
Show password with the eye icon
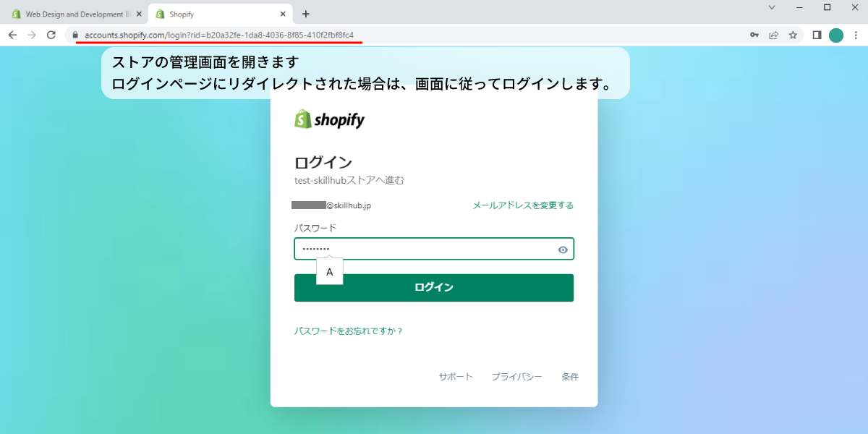tap(563, 250)
